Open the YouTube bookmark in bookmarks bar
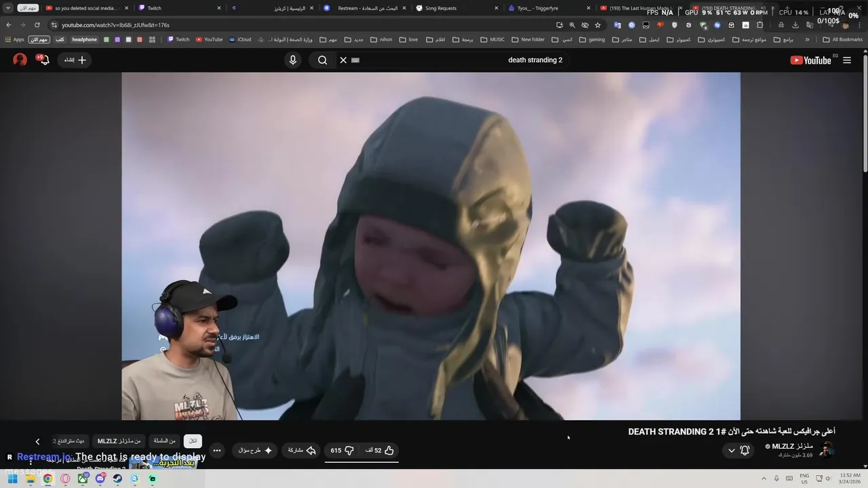The image size is (868, 488). click(209, 40)
